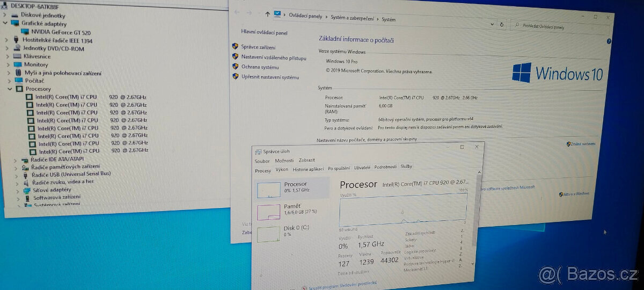Go forward in the System window
This screenshot has width=644, height=290.
pyautogui.click(x=250, y=13)
